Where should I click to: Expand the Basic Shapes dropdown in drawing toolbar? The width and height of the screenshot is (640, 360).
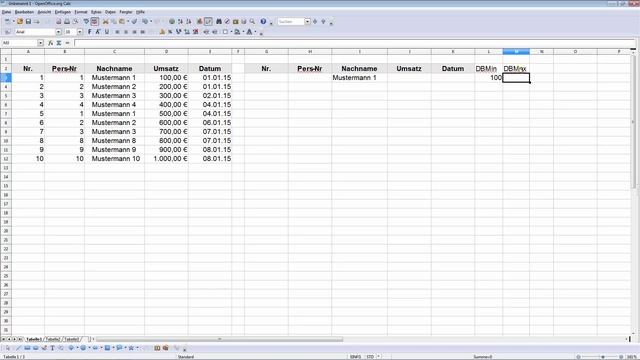tap(77, 348)
